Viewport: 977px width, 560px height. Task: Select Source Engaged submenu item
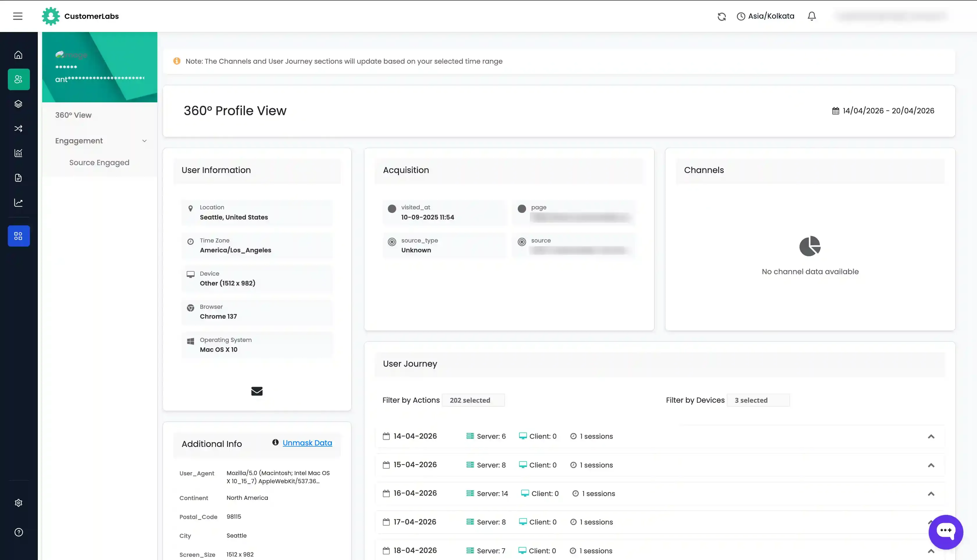click(x=99, y=163)
